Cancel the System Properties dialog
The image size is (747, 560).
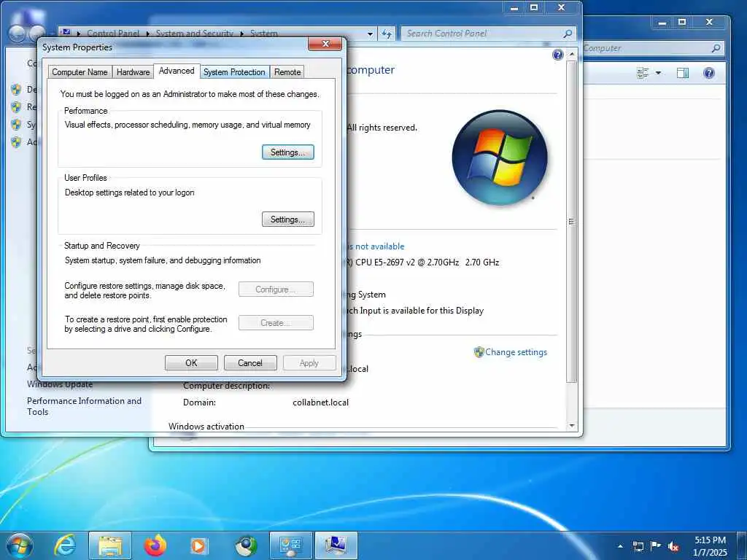click(x=250, y=363)
